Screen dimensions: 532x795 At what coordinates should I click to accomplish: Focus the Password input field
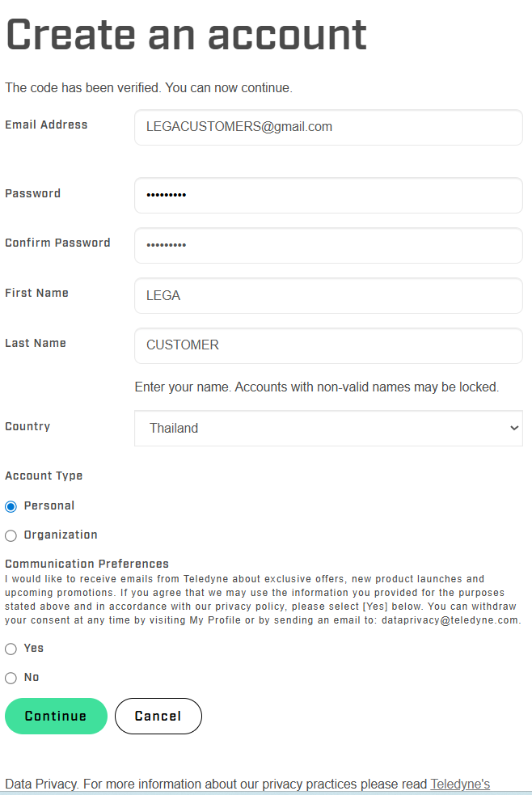coord(328,195)
